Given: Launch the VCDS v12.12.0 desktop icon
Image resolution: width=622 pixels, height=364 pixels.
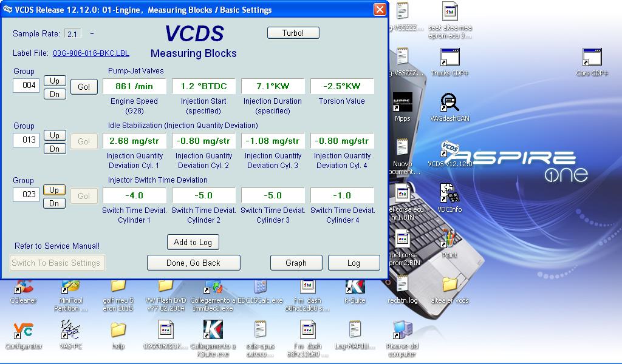Looking at the screenshot, I should point(449,150).
